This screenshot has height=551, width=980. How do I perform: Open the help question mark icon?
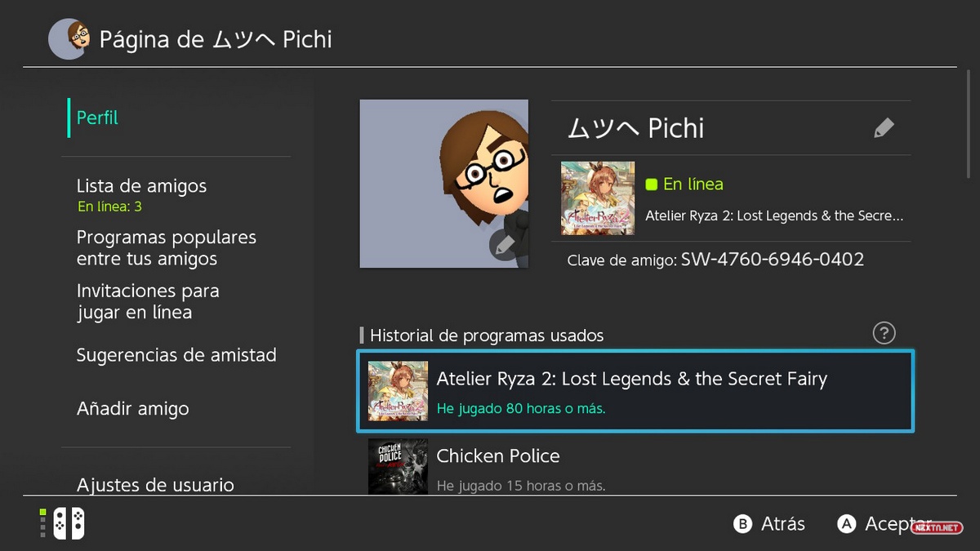(884, 333)
